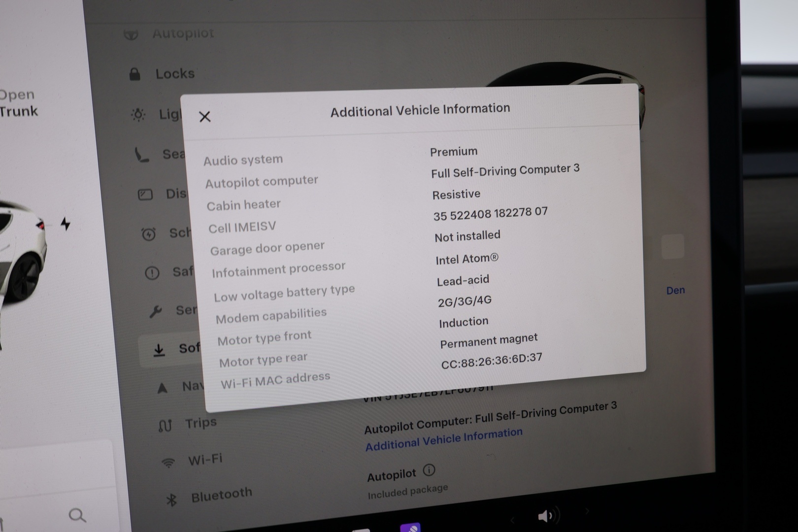The width and height of the screenshot is (798, 532).
Task: Select the 'Included package' text under Autopilot
Action: tap(408, 492)
